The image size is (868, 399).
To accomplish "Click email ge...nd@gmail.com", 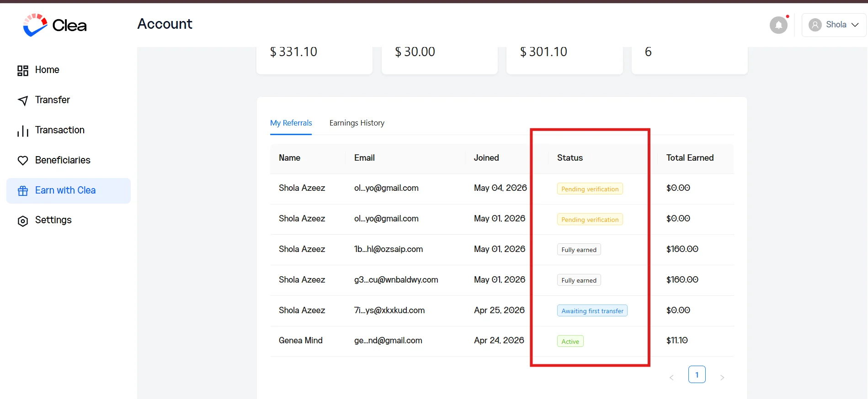I will (x=388, y=341).
